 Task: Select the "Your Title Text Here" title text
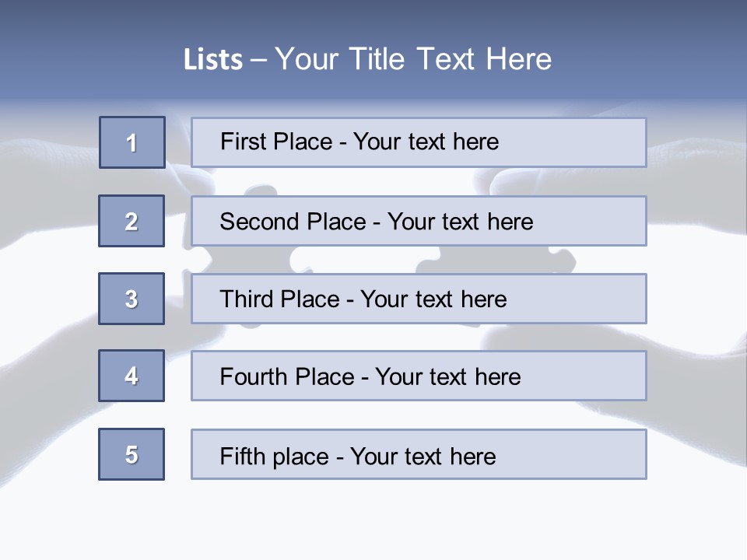click(413, 59)
